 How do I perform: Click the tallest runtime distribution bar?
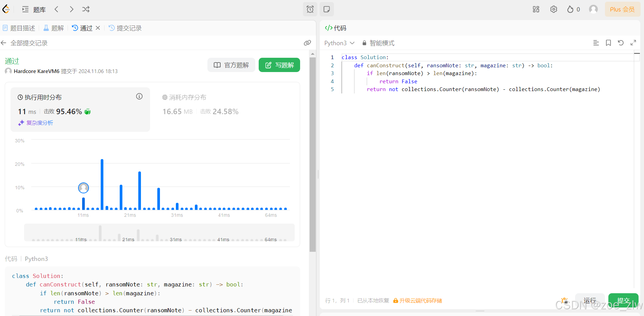tap(102, 185)
